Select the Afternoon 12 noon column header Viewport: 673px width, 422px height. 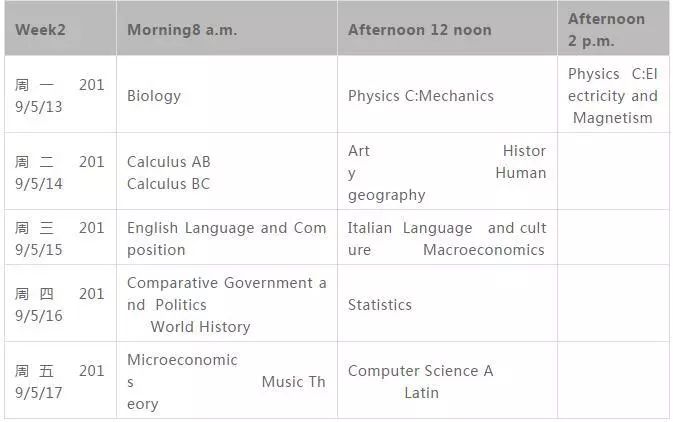(447, 28)
